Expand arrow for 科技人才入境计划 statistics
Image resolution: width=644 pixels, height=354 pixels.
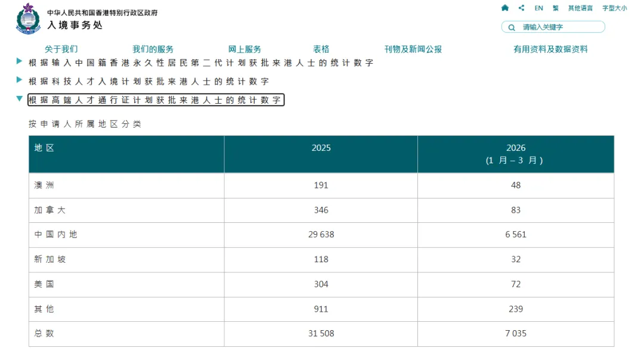(19, 80)
